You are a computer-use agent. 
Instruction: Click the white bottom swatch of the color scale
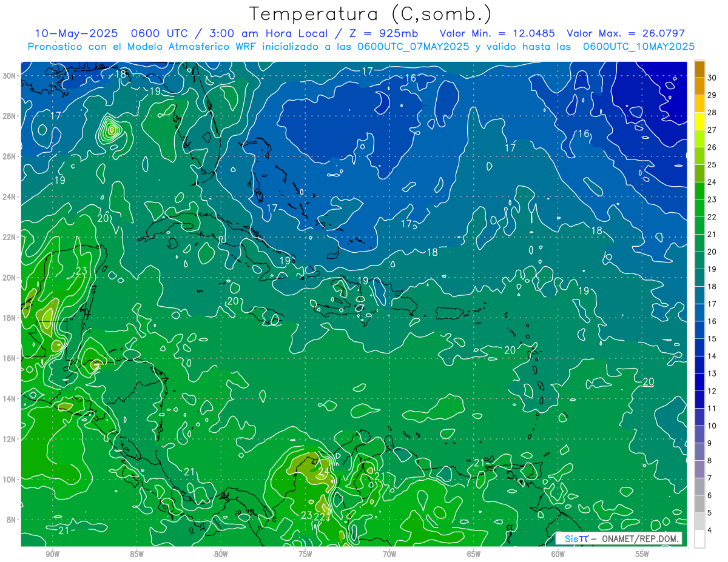(x=699, y=540)
